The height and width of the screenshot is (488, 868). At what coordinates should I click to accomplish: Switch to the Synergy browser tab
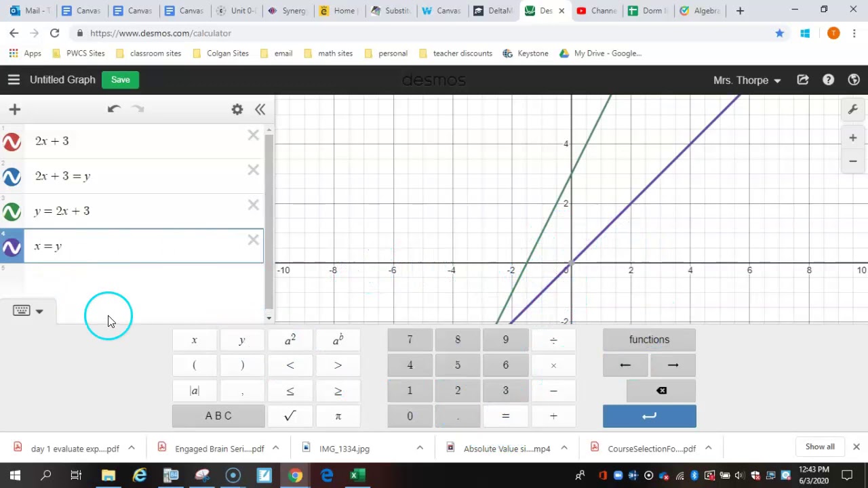288,11
